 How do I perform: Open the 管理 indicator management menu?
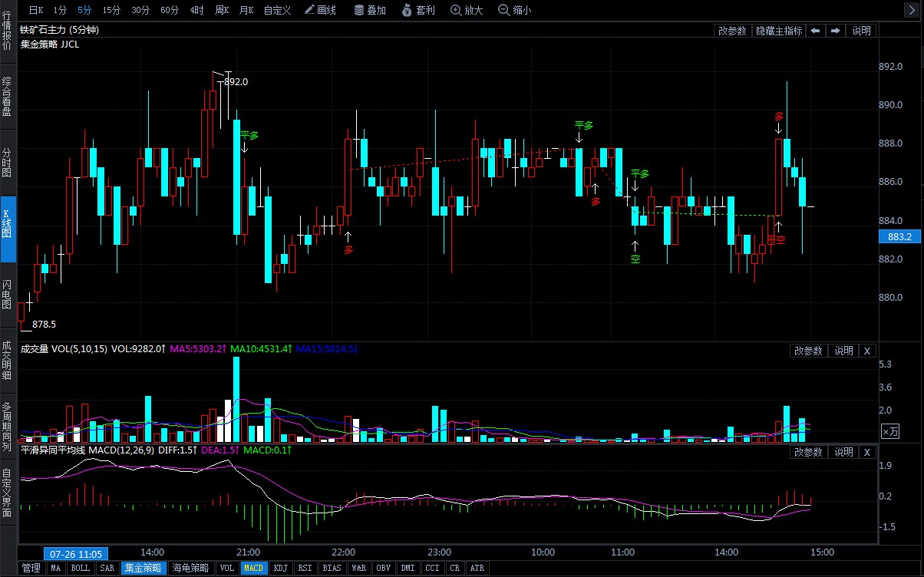(31, 569)
